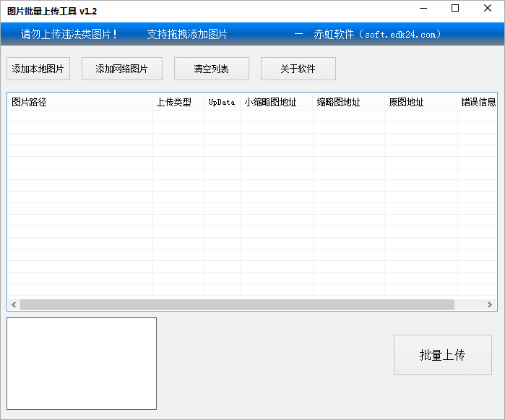Click the 错误信息 column header
The height and width of the screenshot is (420, 505).
click(478, 102)
